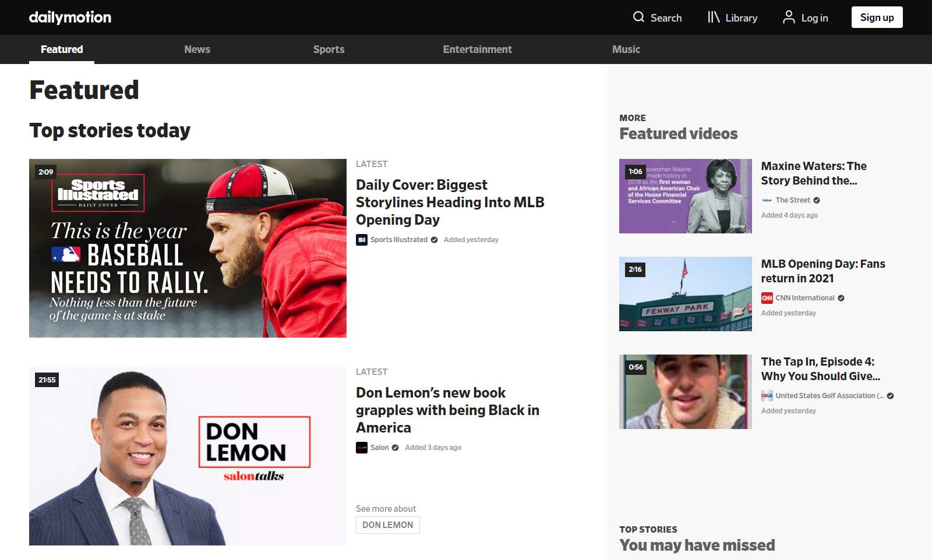
Task: Open the dailymotion home logo
Action: (x=70, y=17)
